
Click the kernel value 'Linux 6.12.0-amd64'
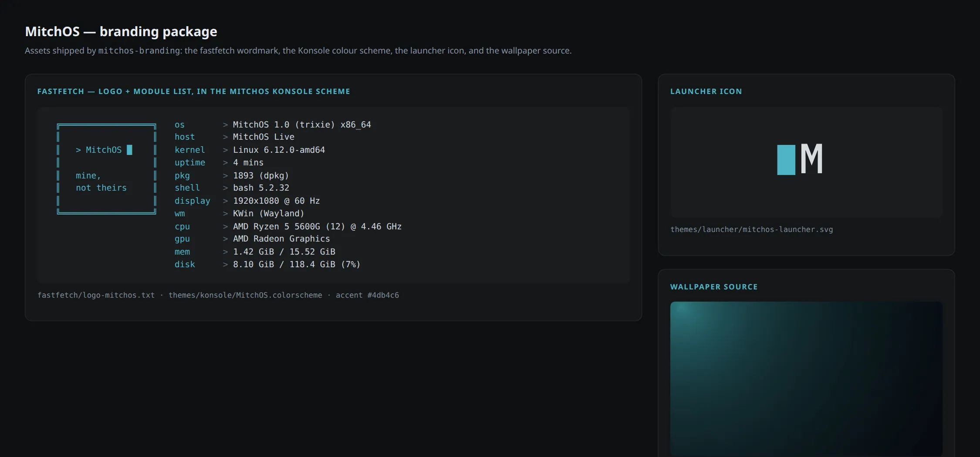pyautogui.click(x=279, y=150)
